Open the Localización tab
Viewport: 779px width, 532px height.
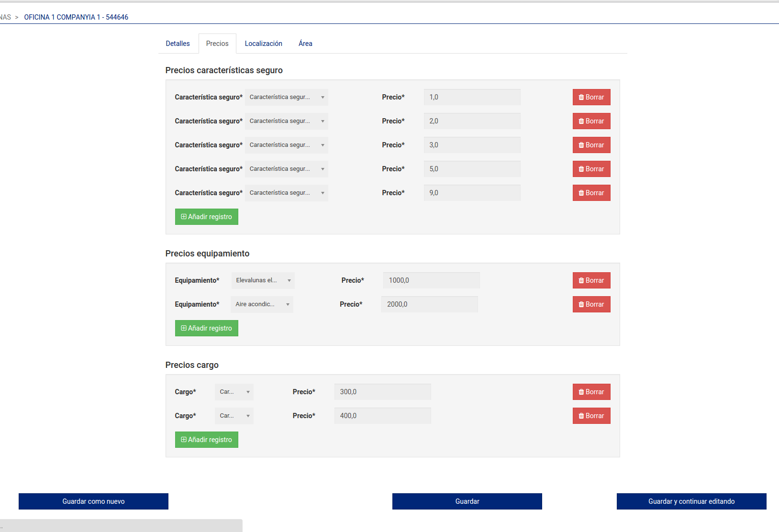pos(263,44)
